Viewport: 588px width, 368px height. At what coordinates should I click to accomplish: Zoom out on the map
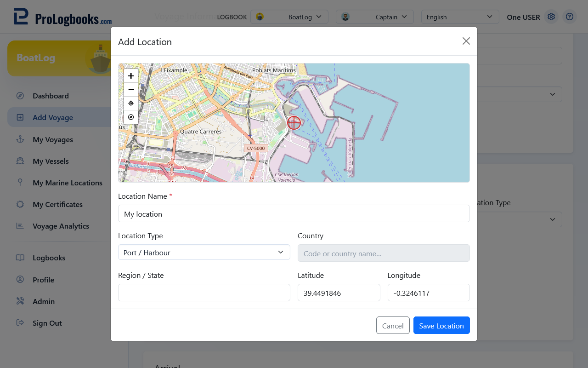[131, 90]
